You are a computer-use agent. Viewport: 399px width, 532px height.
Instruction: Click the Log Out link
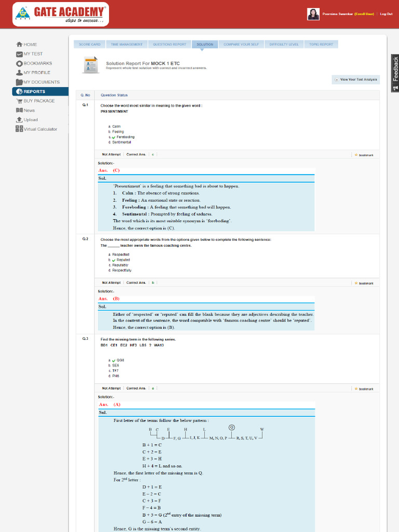point(386,14)
